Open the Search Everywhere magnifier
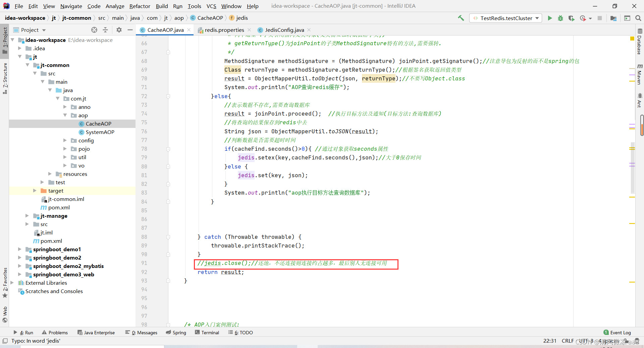The height and width of the screenshot is (348, 644). coord(638,18)
